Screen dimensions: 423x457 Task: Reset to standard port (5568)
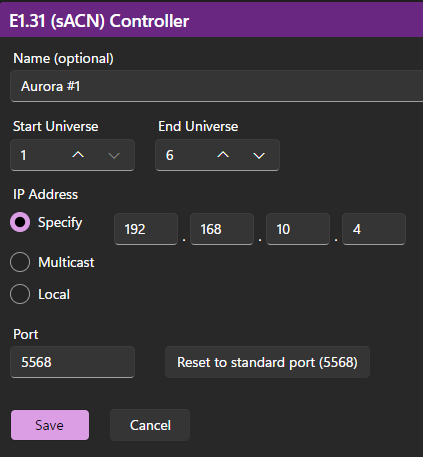point(267,362)
